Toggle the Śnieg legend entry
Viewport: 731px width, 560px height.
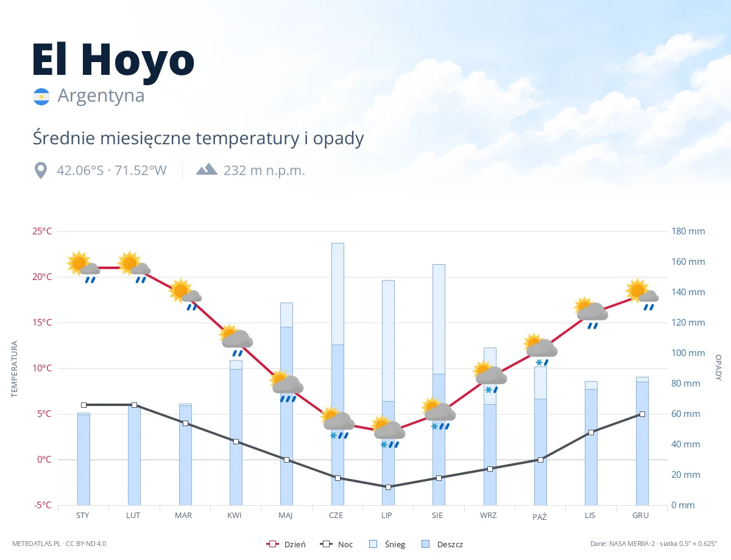coord(387,544)
